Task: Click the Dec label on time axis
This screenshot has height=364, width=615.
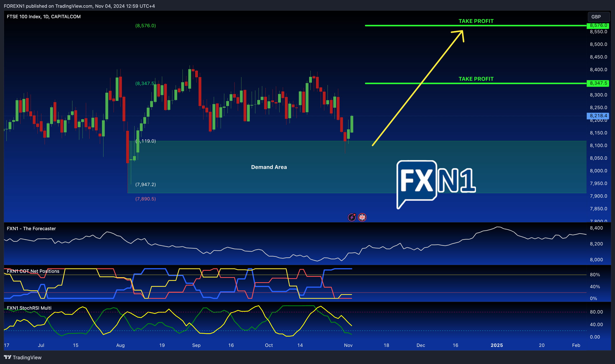Action: [421, 345]
